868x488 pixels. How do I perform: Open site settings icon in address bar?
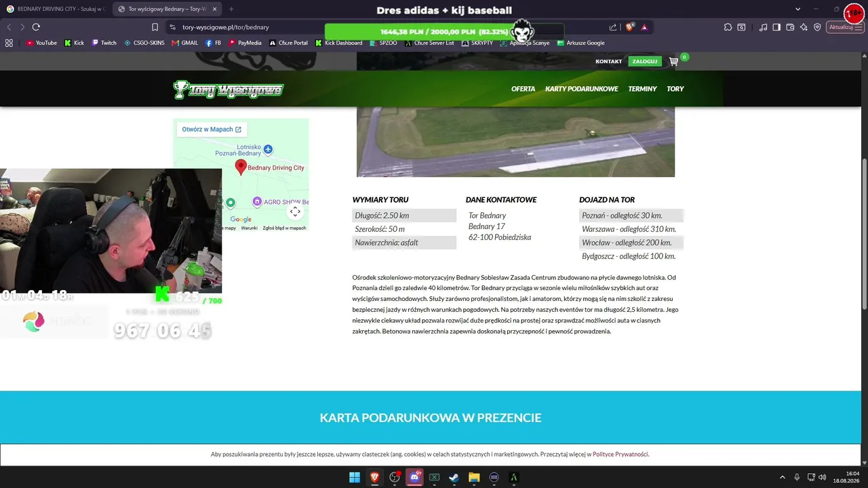click(x=172, y=27)
